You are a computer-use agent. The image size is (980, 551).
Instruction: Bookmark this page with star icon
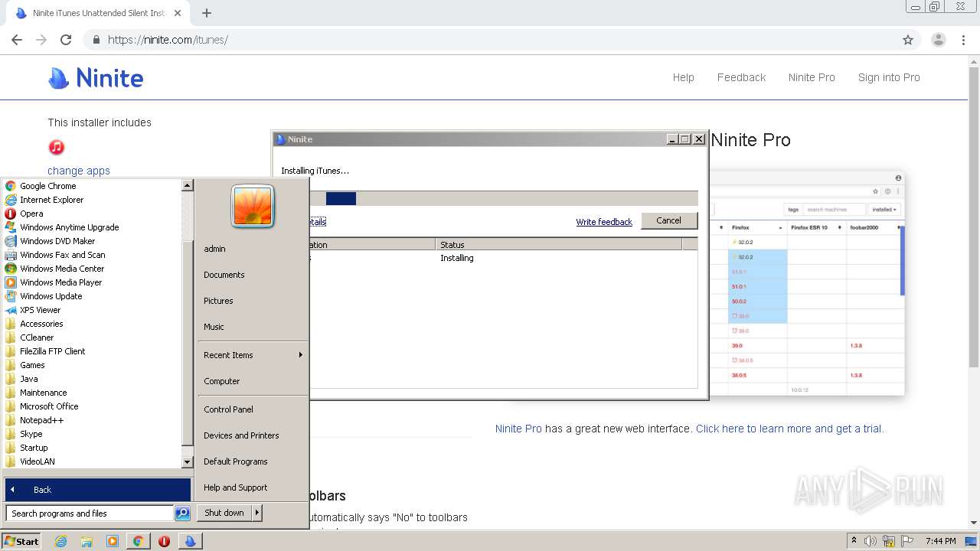click(908, 40)
